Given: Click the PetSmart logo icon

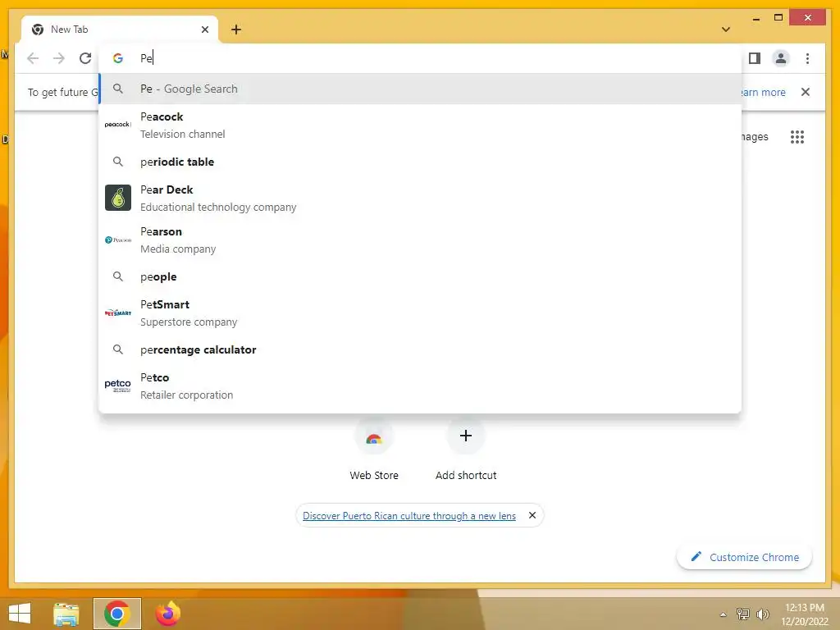Looking at the screenshot, I should 118,313.
